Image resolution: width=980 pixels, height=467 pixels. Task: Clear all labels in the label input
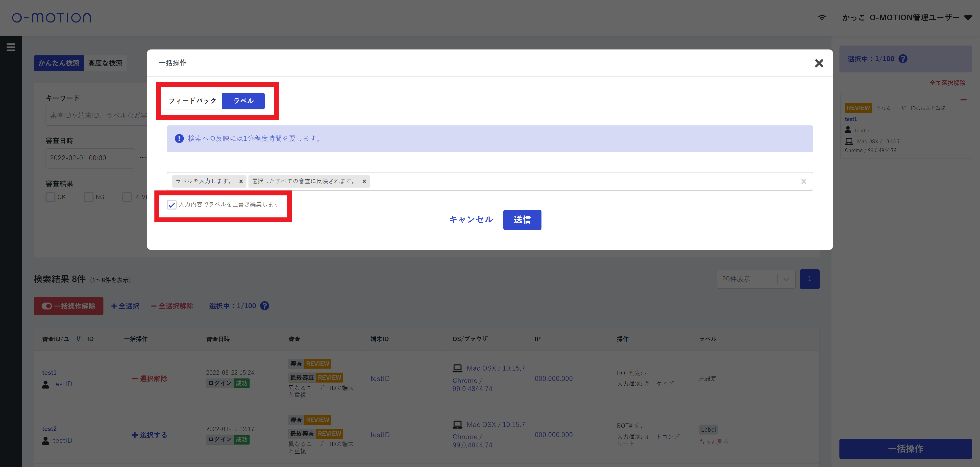tap(804, 181)
